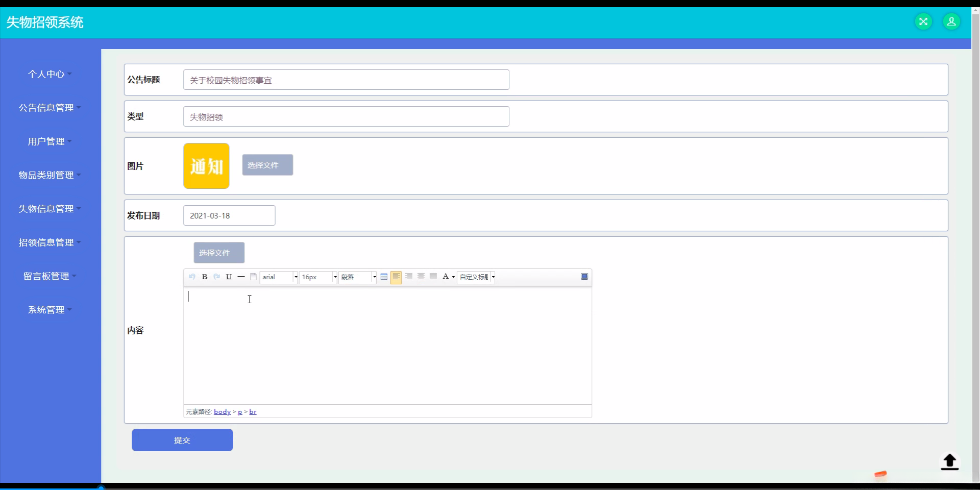Click the p element path link
Screen dimensions: 980x490
(x=240, y=412)
